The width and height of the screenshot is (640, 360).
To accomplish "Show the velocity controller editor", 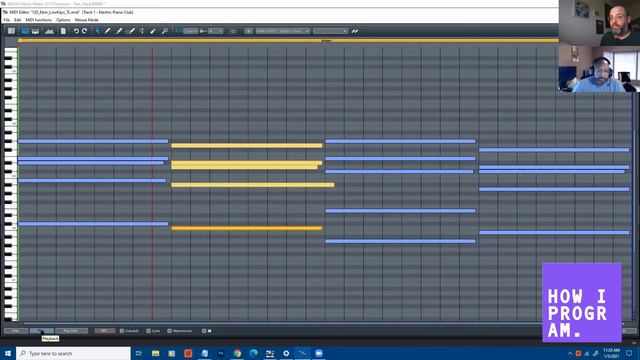I will [49, 31].
